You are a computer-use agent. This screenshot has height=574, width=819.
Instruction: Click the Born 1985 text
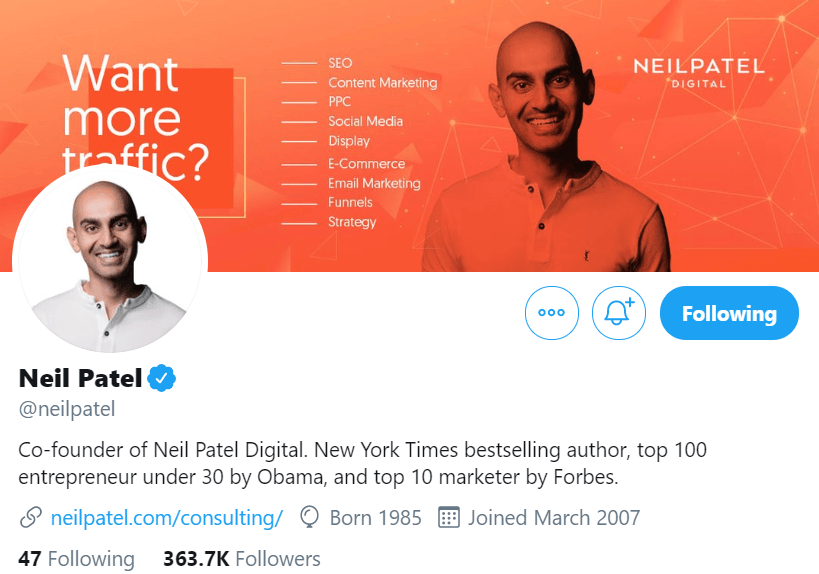(x=375, y=518)
